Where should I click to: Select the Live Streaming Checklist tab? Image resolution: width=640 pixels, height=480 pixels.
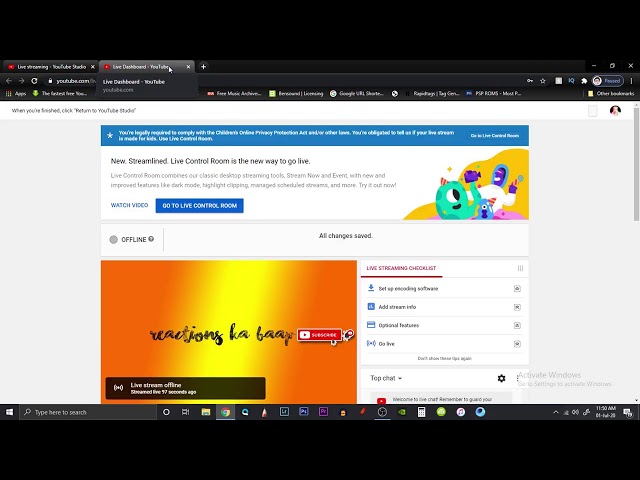point(401,268)
